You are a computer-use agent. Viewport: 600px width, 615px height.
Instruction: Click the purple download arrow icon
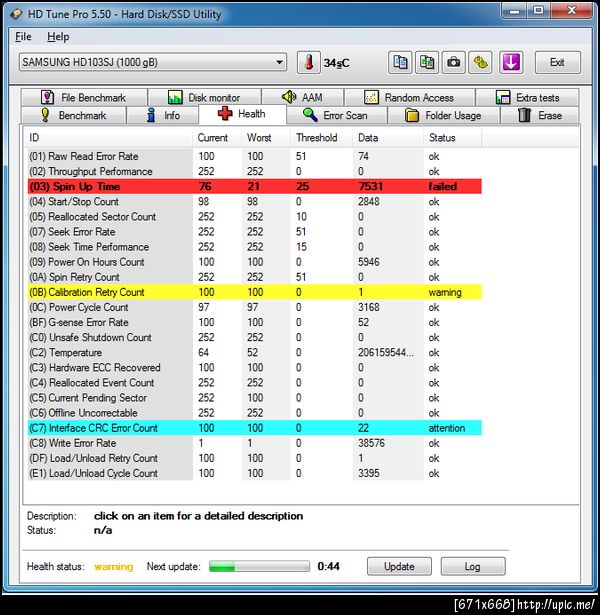511,62
